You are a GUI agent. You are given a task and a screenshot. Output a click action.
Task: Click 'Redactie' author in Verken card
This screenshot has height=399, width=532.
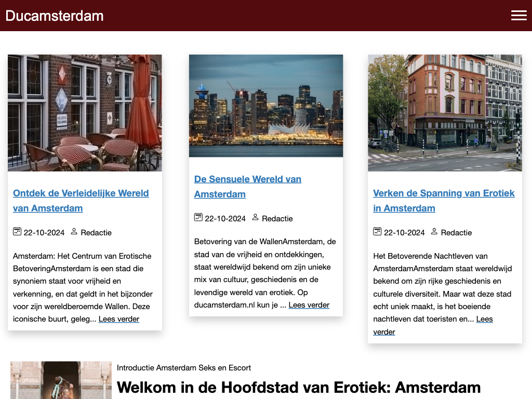(456, 233)
